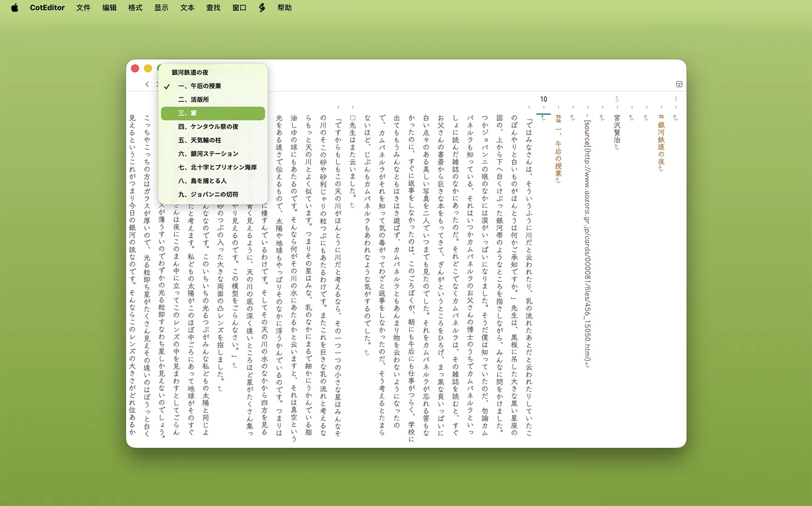Pick 六、銀河ステーション outline entry

pyautogui.click(x=208, y=154)
